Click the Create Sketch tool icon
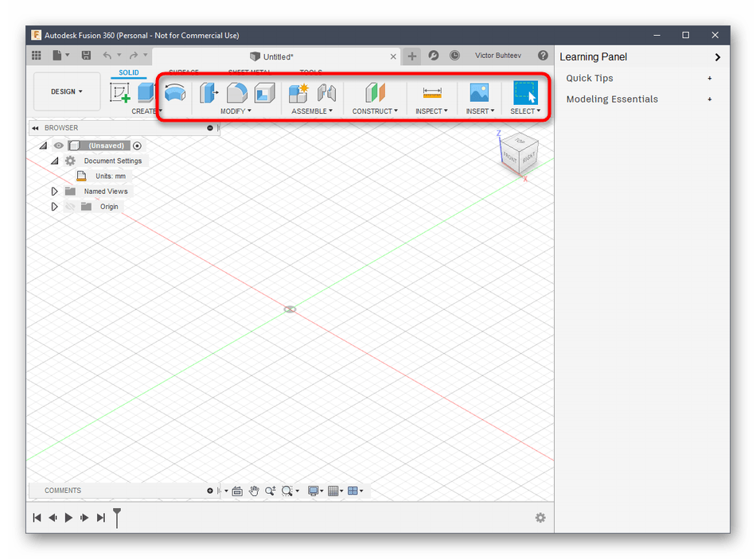The height and width of the screenshot is (559, 756). click(x=120, y=92)
